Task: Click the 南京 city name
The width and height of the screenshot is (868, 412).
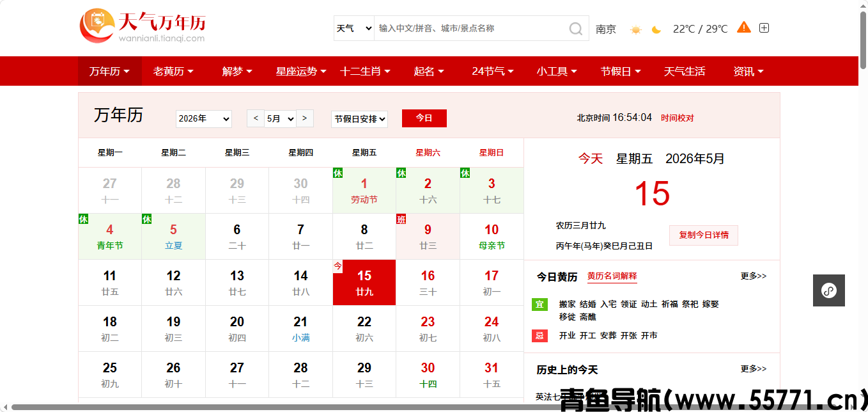Action: click(x=606, y=29)
